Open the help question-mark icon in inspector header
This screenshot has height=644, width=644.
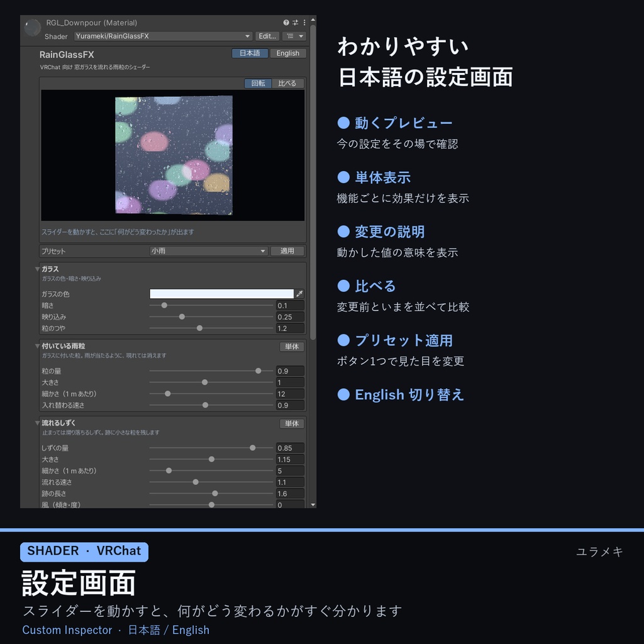[286, 23]
